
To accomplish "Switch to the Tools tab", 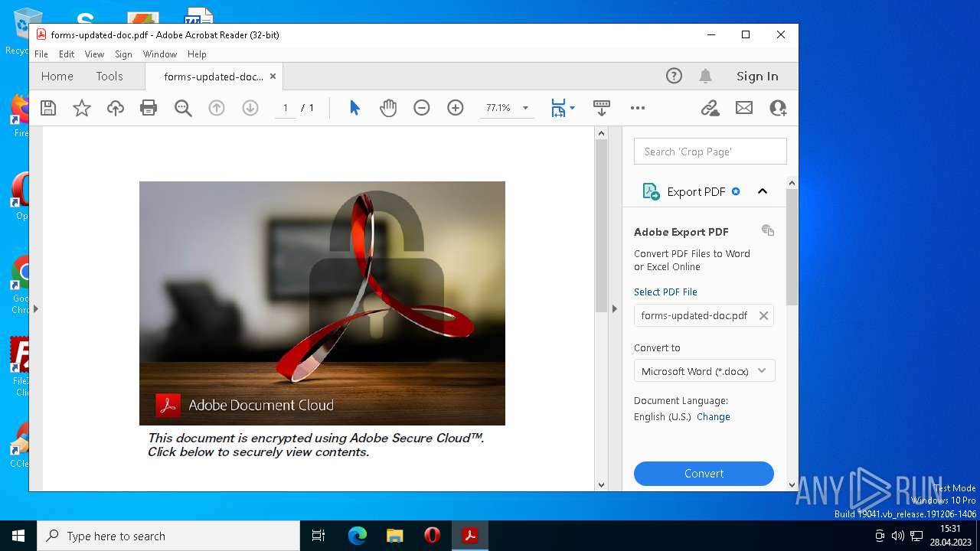I will [109, 76].
